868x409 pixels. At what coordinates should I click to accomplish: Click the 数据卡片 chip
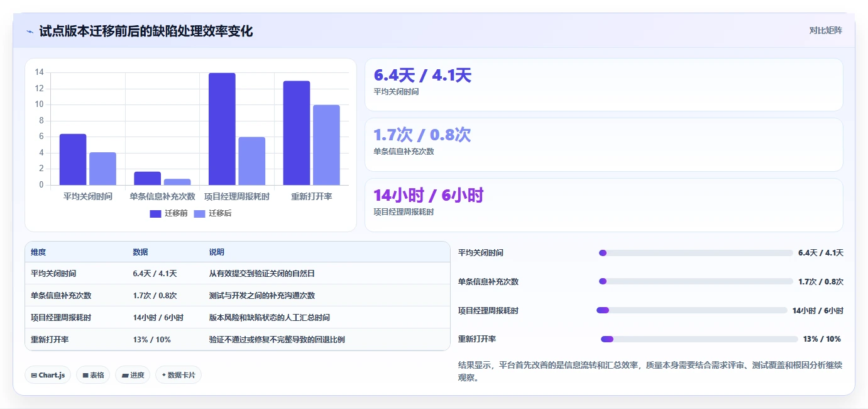click(179, 375)
